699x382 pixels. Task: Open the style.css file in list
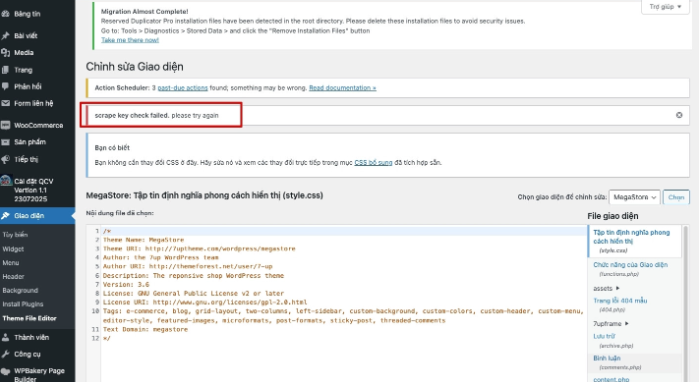coord(635,241)
